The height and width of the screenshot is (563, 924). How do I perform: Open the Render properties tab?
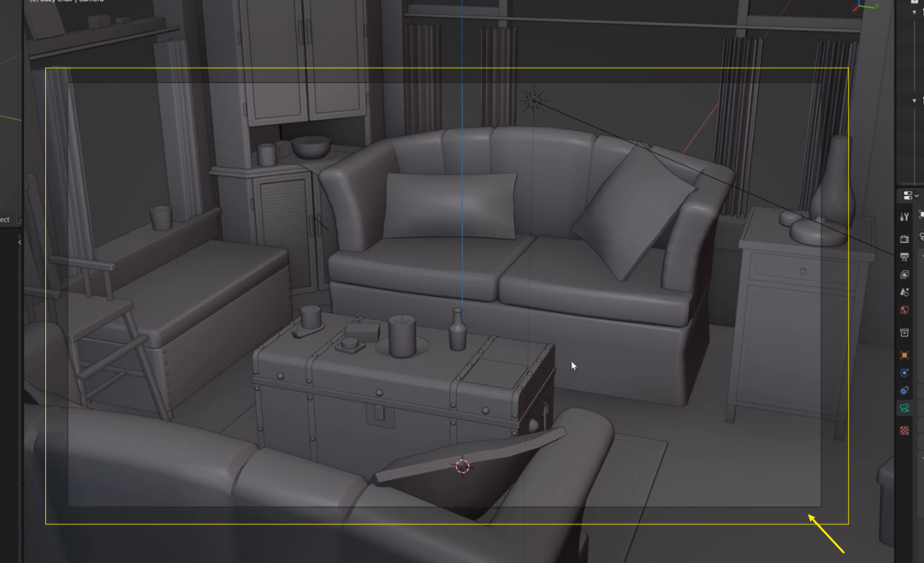[904, 239]
